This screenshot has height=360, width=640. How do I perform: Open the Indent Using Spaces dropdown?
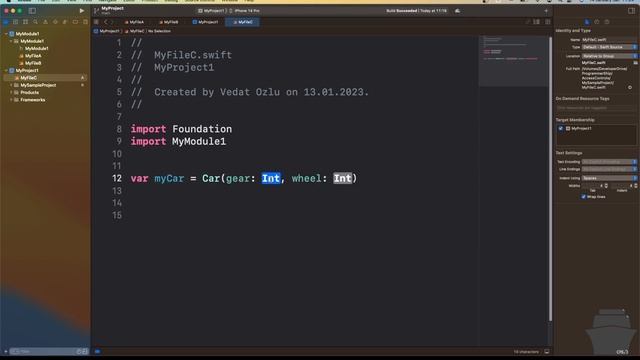pos(609,178)
